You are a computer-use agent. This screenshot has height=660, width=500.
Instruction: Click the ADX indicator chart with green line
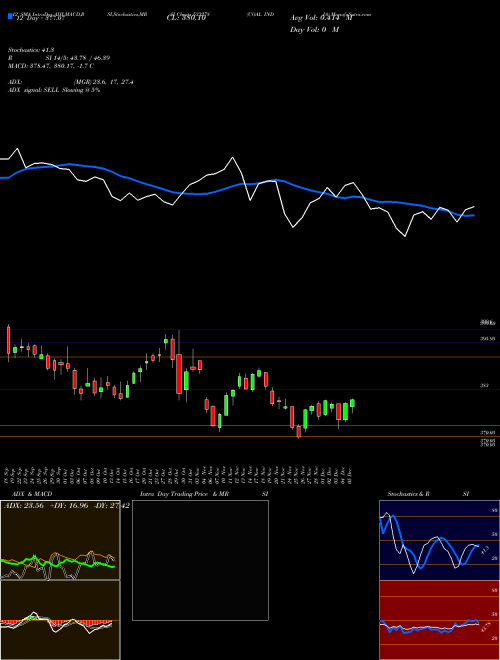pyautogui.click(x=60, y=540)
